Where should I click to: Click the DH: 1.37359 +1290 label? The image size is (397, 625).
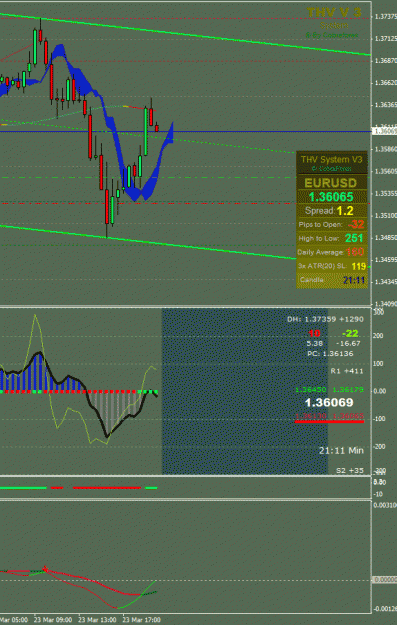[x=325, y=319]
